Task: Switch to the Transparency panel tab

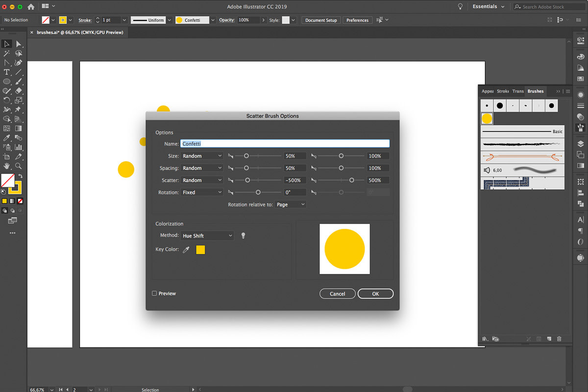Action: click(x=518, y=91)
